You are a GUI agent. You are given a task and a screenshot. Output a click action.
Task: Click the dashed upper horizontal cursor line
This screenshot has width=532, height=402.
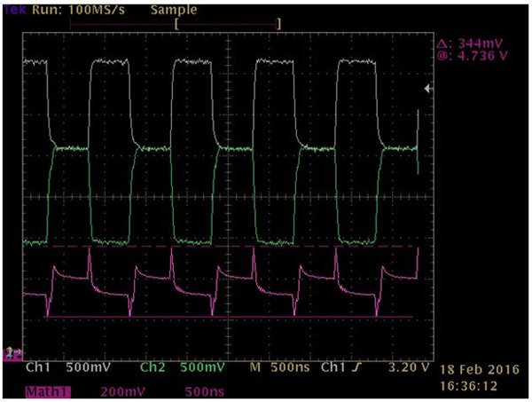pos(234,246)
